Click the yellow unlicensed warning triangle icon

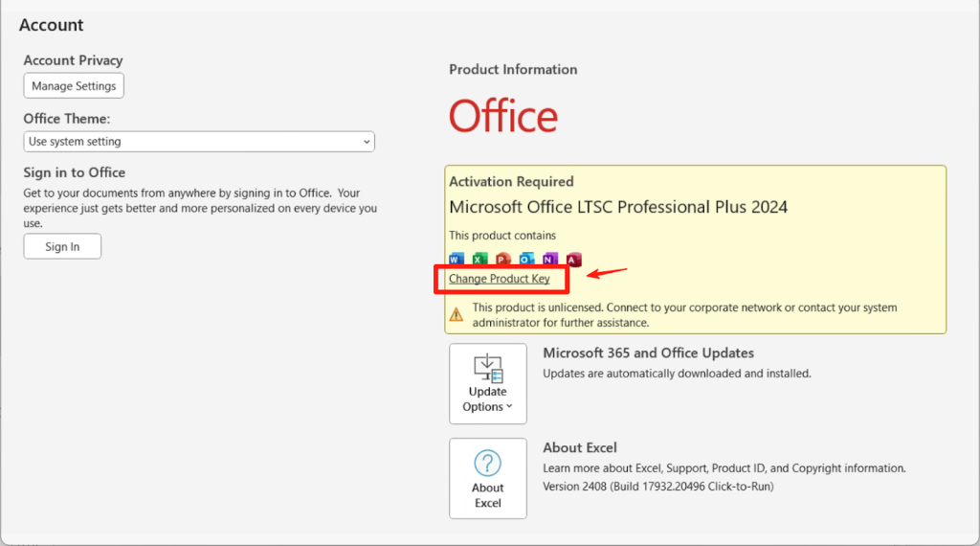coord(457,313)
